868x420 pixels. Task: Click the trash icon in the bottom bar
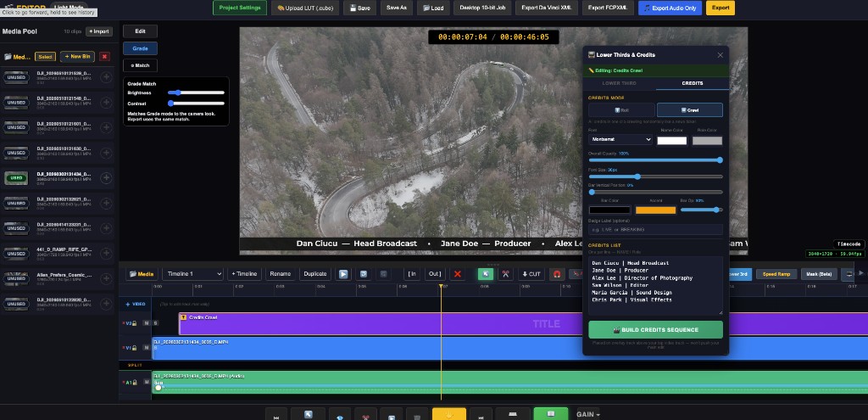[417, 414]
